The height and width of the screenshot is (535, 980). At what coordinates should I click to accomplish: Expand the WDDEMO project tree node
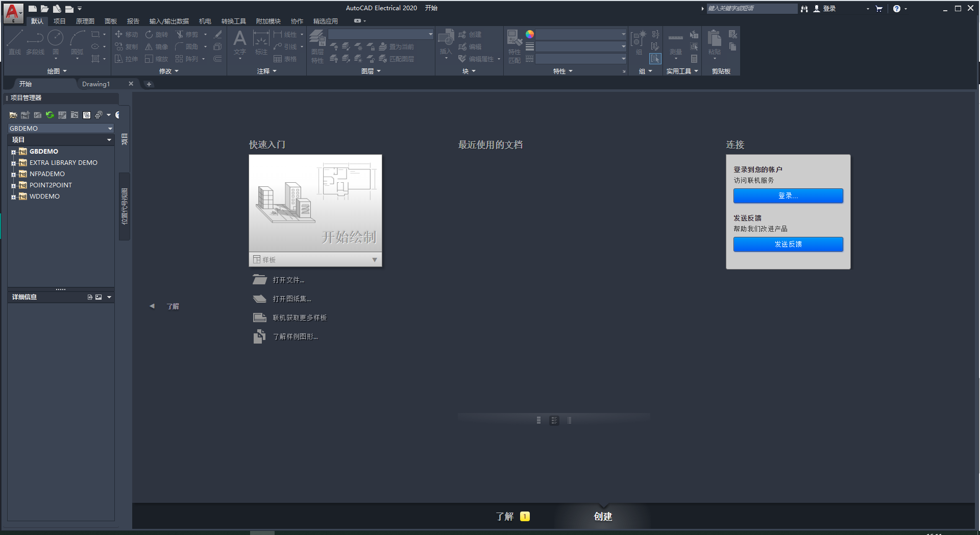click(x=13, y=197)
